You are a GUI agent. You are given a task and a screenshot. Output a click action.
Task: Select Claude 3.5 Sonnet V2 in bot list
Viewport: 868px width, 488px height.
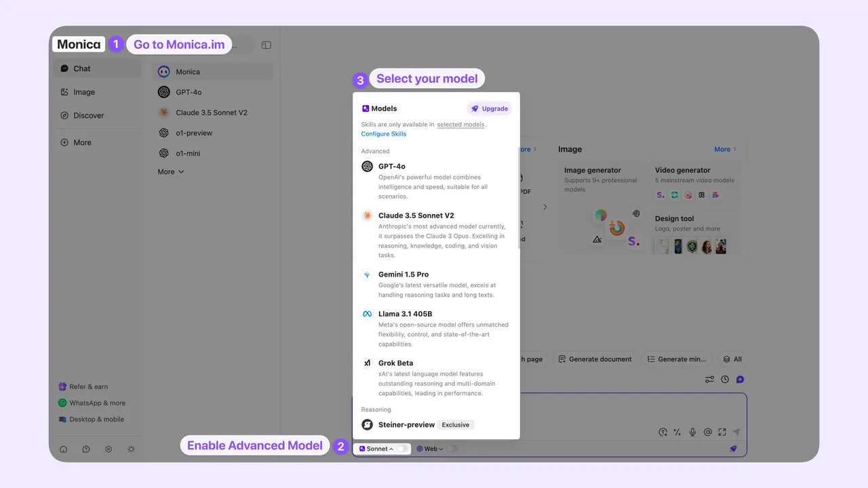213,113
